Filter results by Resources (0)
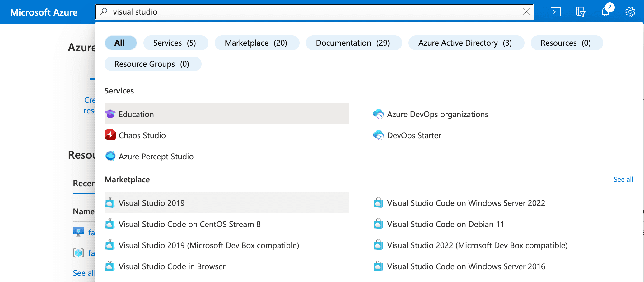Screen dimensions: 644x282 coord(567,43)
